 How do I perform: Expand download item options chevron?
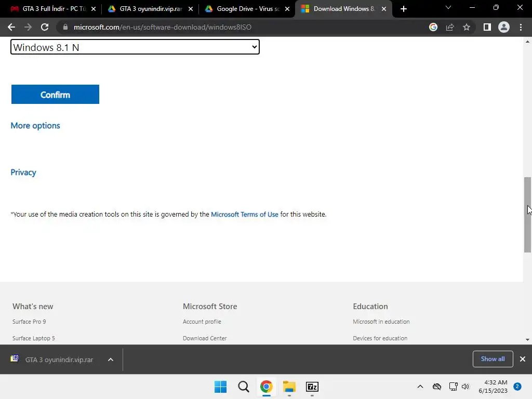pyautogui.click(x=111, y=360)
